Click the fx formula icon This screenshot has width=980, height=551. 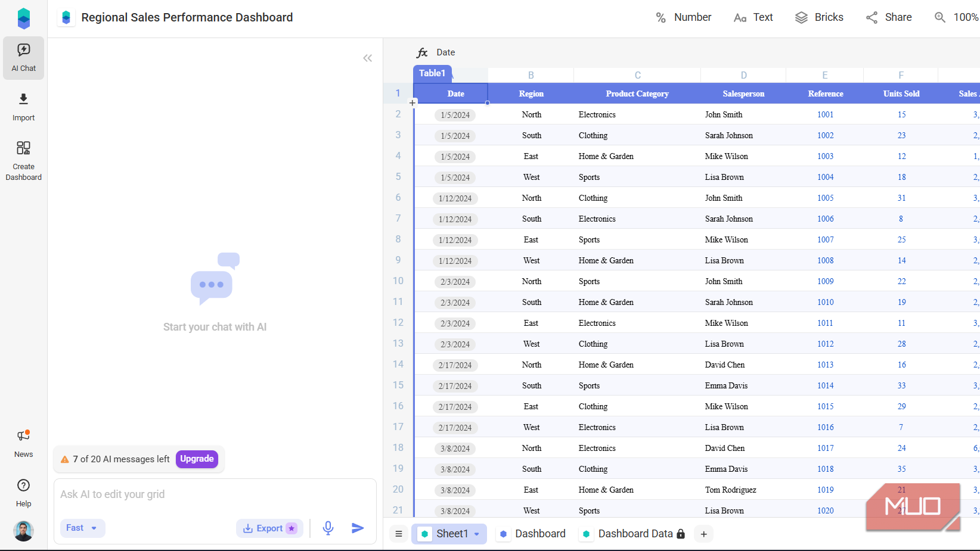[422, 52]
